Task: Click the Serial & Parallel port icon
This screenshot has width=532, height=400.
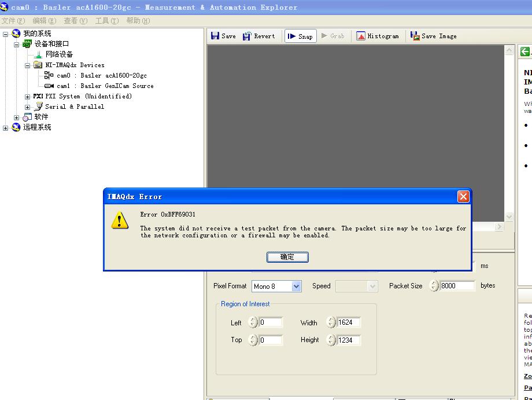Action: coord(38,107)
